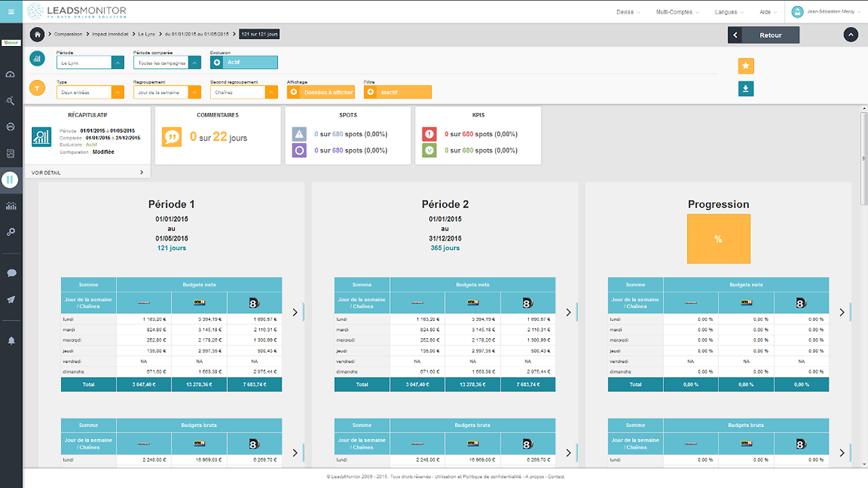Viewport: 868px width, 488px height.
Task: Open the Aide menu
Action: coord(768,12)
